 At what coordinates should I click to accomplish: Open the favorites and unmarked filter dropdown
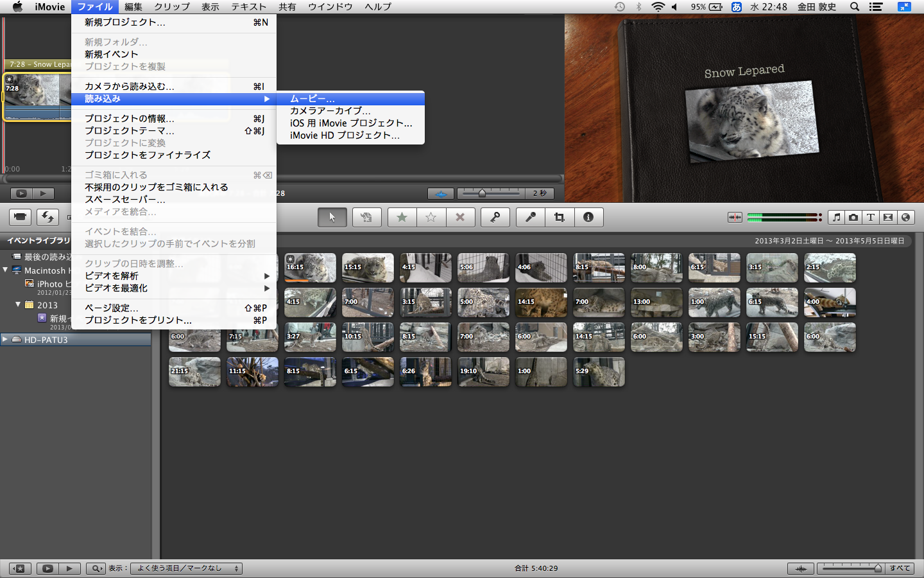point(186,568)
